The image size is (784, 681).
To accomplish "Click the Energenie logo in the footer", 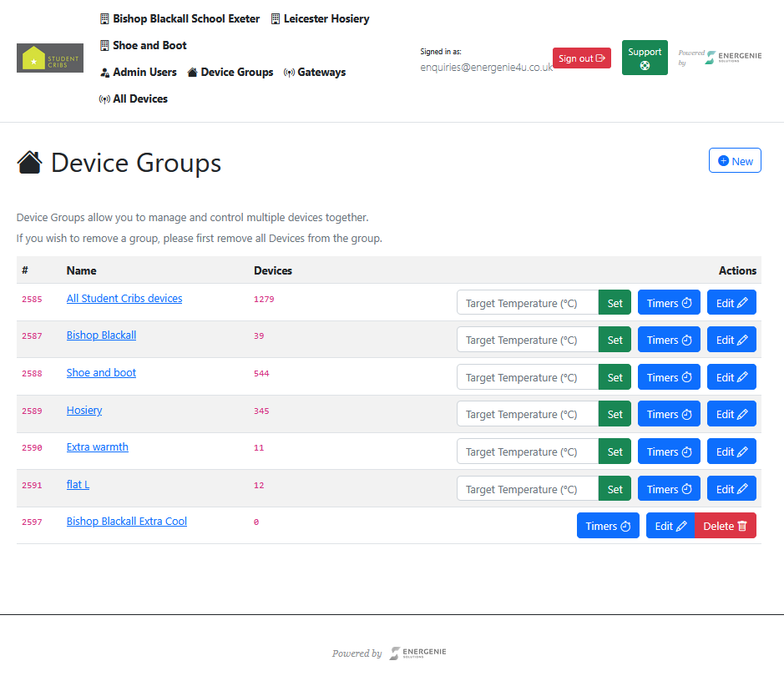I will (417, 653).
